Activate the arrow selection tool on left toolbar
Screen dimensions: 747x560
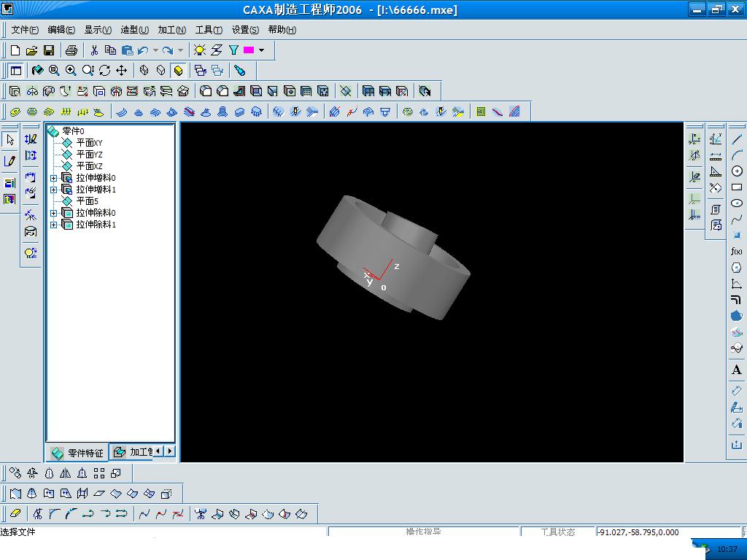[x=10, y=139]
